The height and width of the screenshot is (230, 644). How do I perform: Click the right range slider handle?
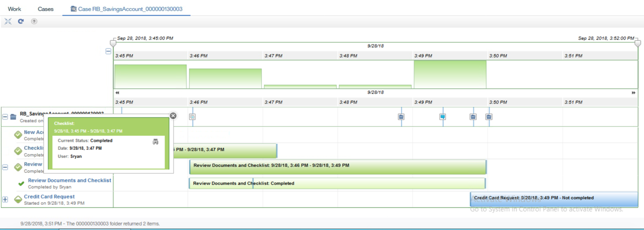tap(637, 43)
